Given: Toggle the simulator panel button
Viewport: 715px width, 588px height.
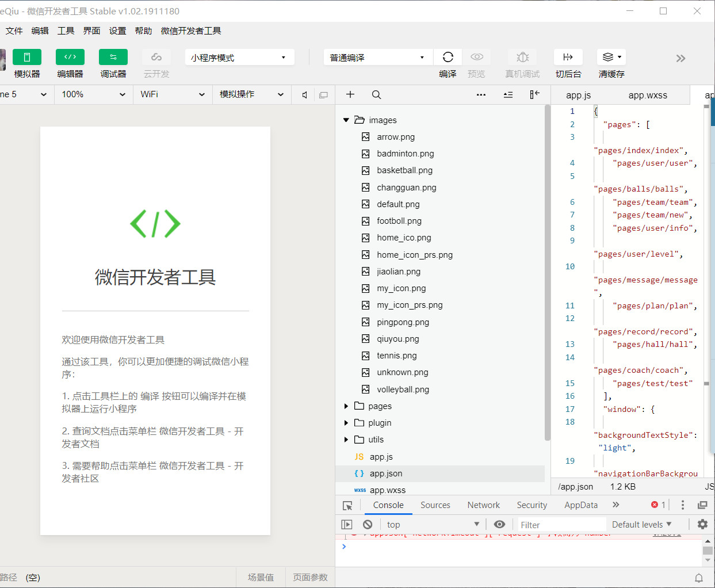Looking at the screenshot, I should click(26, 57).
